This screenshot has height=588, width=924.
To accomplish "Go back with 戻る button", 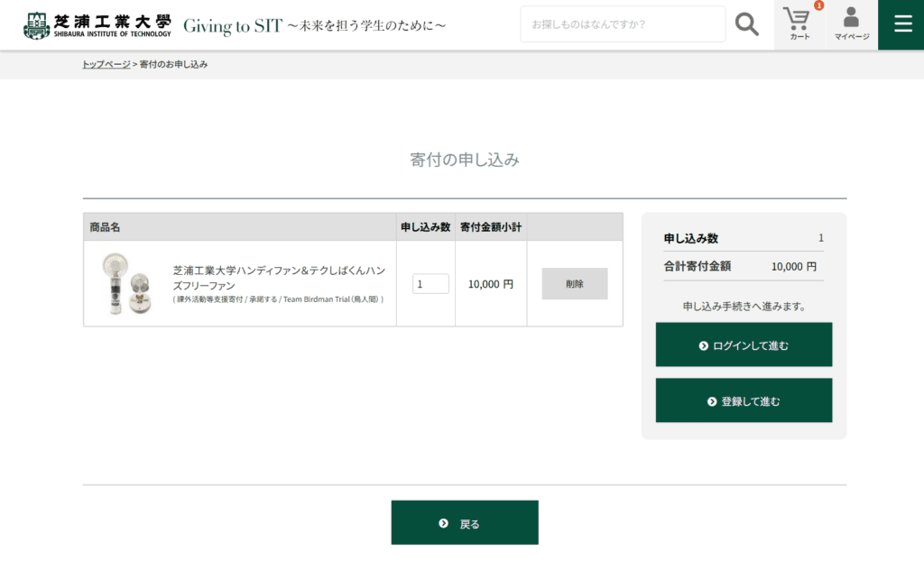I will pos(465,522).
